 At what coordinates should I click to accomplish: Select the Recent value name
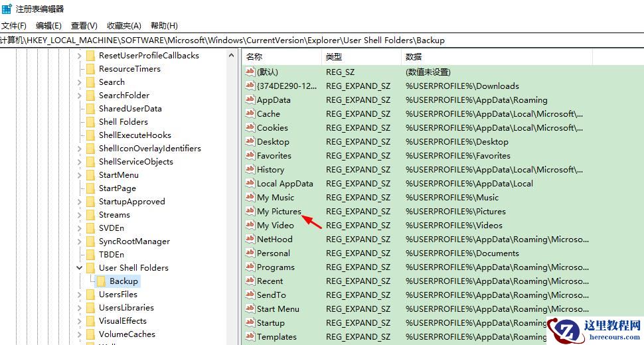[270, 281]
